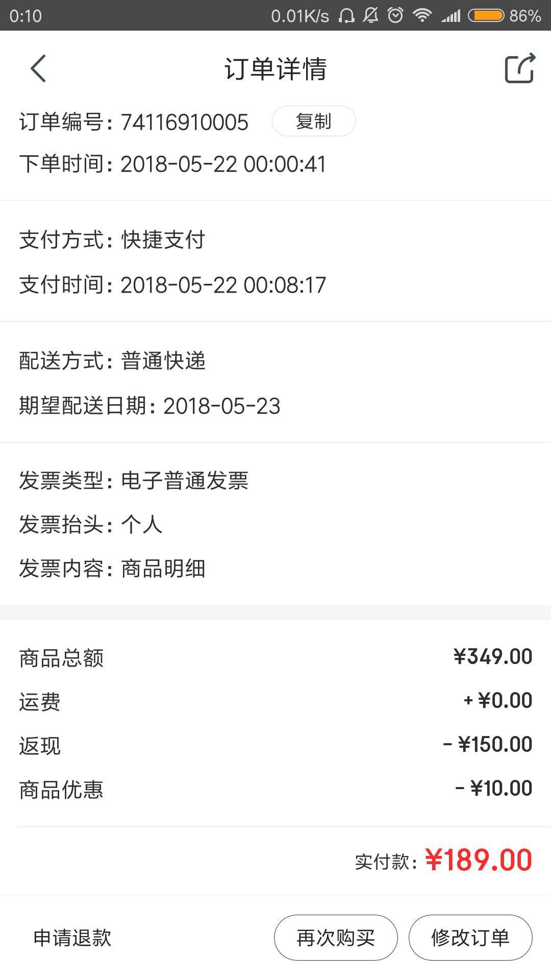The width and height of the screenshot is (551, 980).
Task: Copy the order number with 复制
Action: tap(314, 121)
